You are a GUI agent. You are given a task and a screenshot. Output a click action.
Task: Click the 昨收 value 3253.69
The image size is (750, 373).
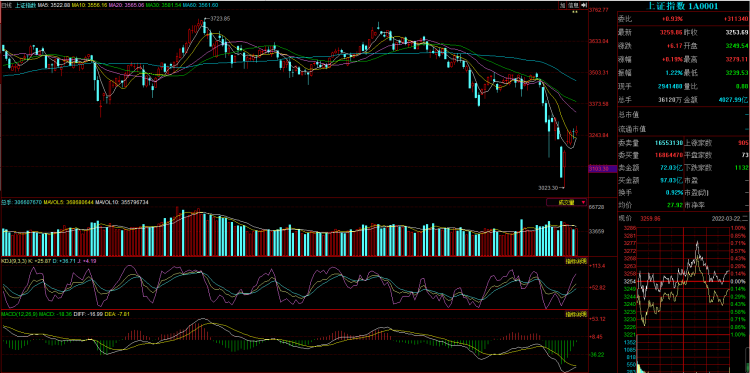coord(736,32)
